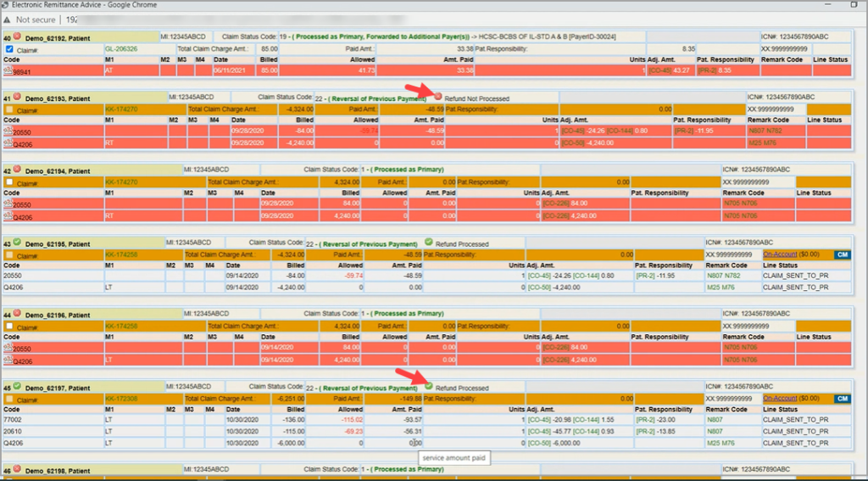Click red error status icon for claim 40
Image resolution: width=868 pixels, height=481 pixels.
(x=17, y=37)
